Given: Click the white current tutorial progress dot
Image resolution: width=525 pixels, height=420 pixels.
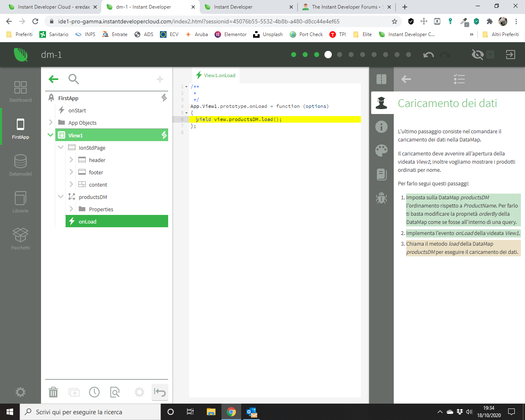Looking at the screenshot, I should pyautogui.click(x=328, y=55).
